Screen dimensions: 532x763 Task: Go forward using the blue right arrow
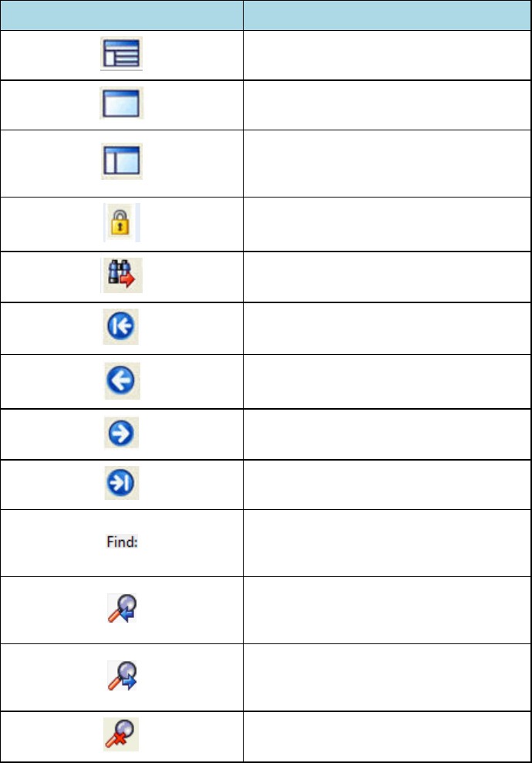pos(122,434)
